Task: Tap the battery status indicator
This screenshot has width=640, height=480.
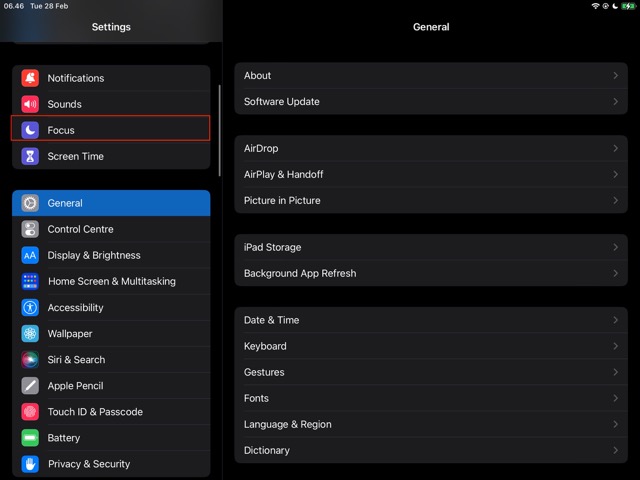Action: coord(628,6)
